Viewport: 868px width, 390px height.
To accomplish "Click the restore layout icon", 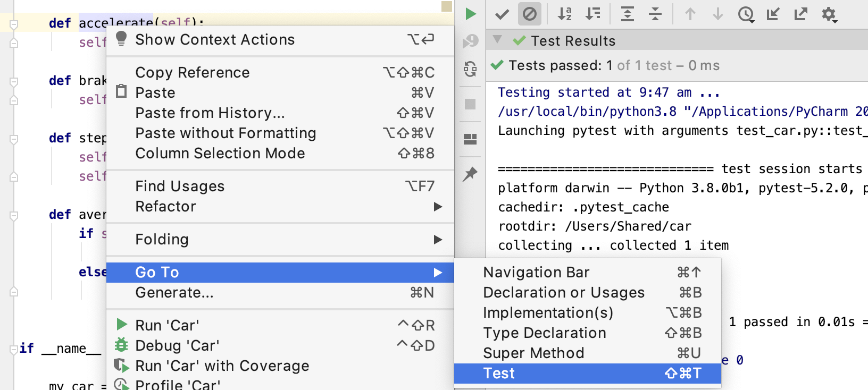I will 470,139.
